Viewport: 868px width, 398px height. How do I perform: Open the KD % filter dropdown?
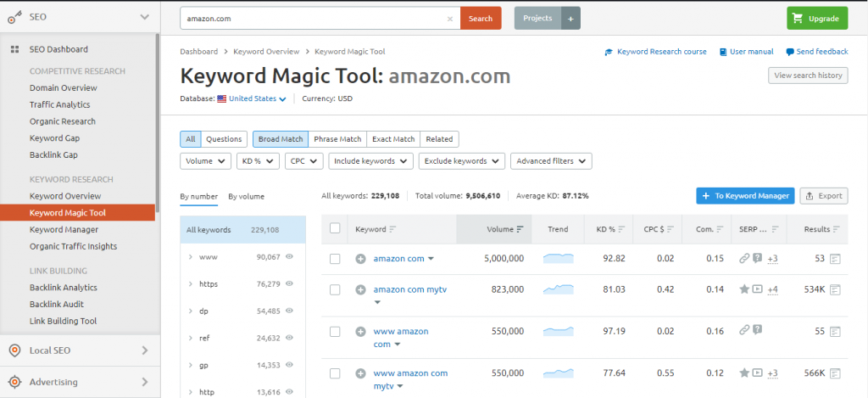[x=258, y=161]
